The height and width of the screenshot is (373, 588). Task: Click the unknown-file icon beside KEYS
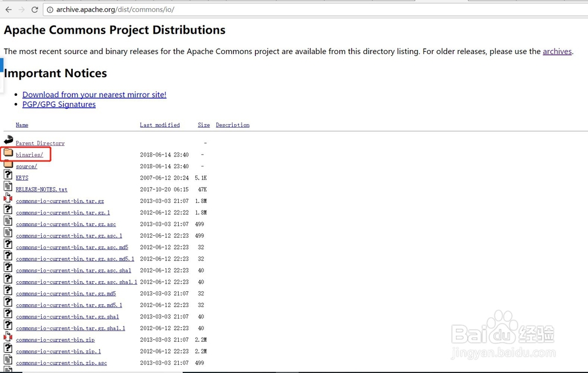8,175
